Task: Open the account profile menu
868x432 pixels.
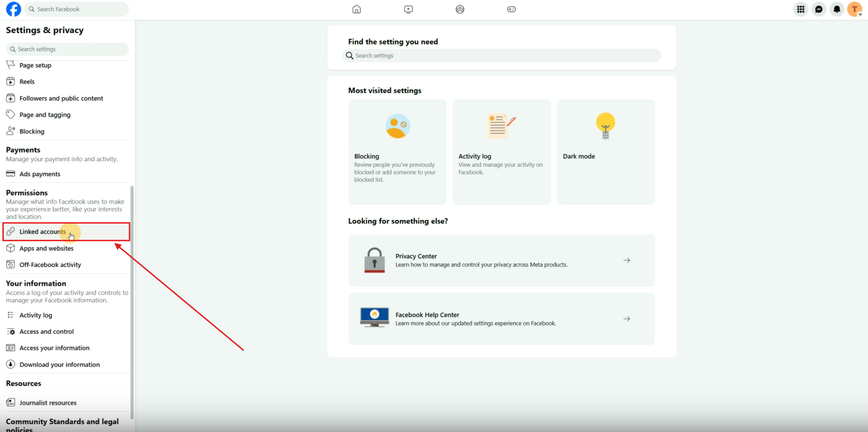Action: [x=855, y=9]
